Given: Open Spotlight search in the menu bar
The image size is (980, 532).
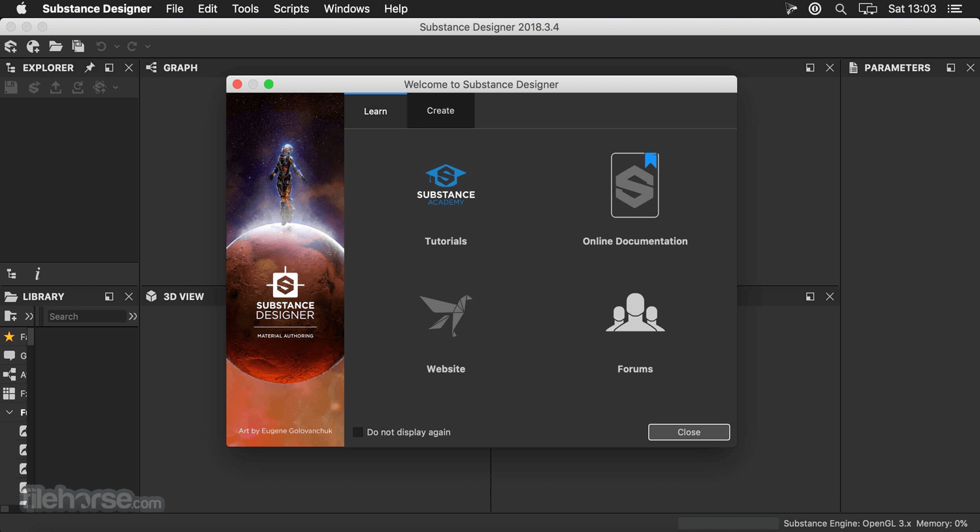Looking at the screenshot, I should pos(841,8).
